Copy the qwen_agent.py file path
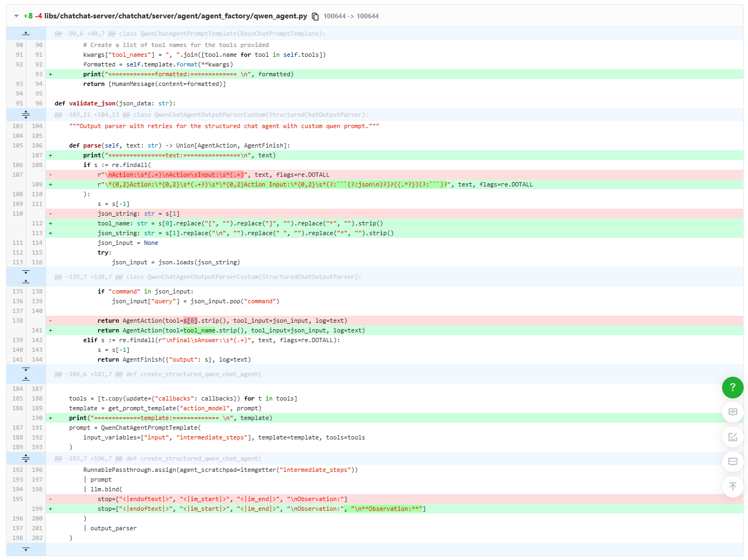This screenshot has height=560, width=748. point(315,17)
